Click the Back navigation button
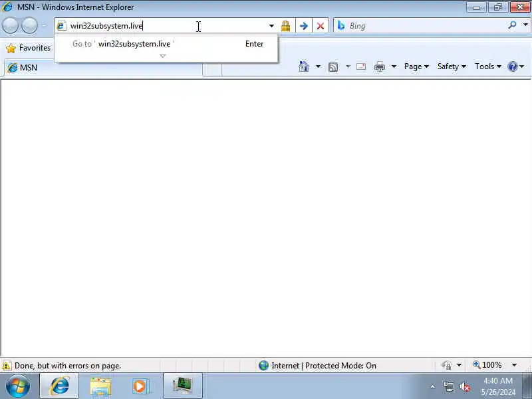This screenshot has height=399, width=532. (10, 26)
